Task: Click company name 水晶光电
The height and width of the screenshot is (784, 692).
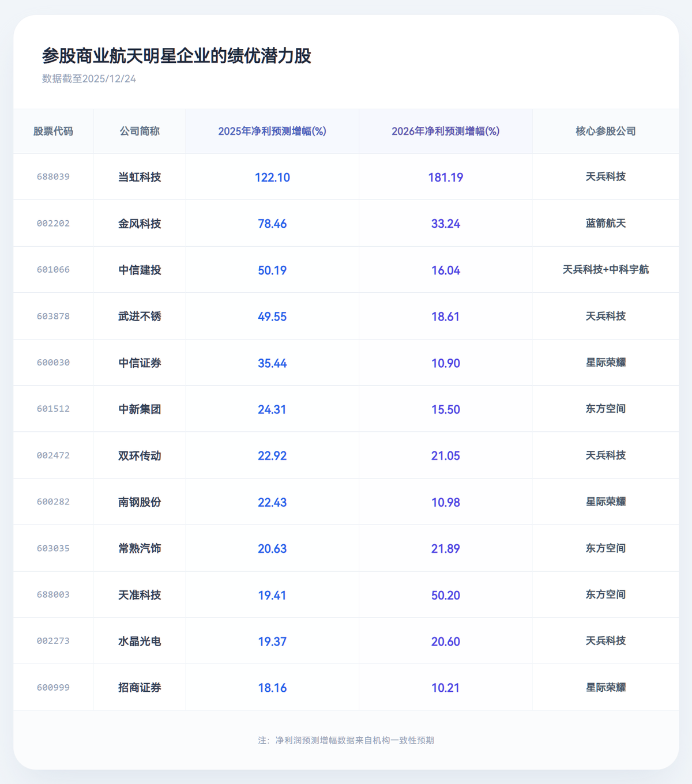Action: pos(140,641)
